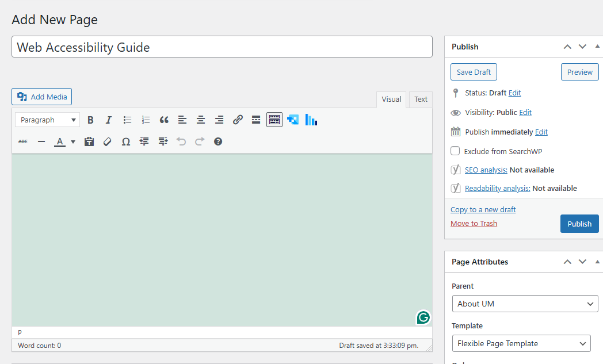Image resolution: width=603 pixels, height=364 pixels.
Task: Open special character Omega picker
Action: pos(126,141)
